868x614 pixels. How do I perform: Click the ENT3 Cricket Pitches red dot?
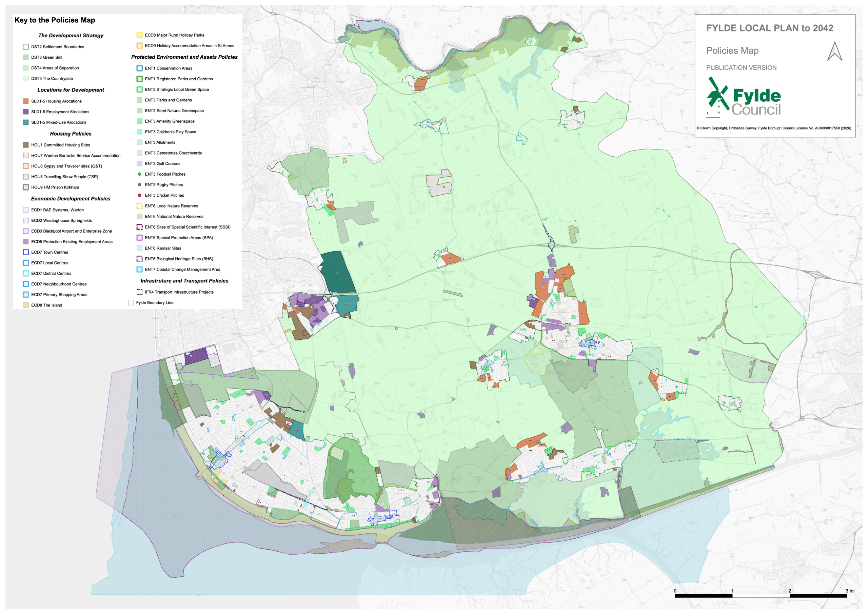click(x=139, y=196)
